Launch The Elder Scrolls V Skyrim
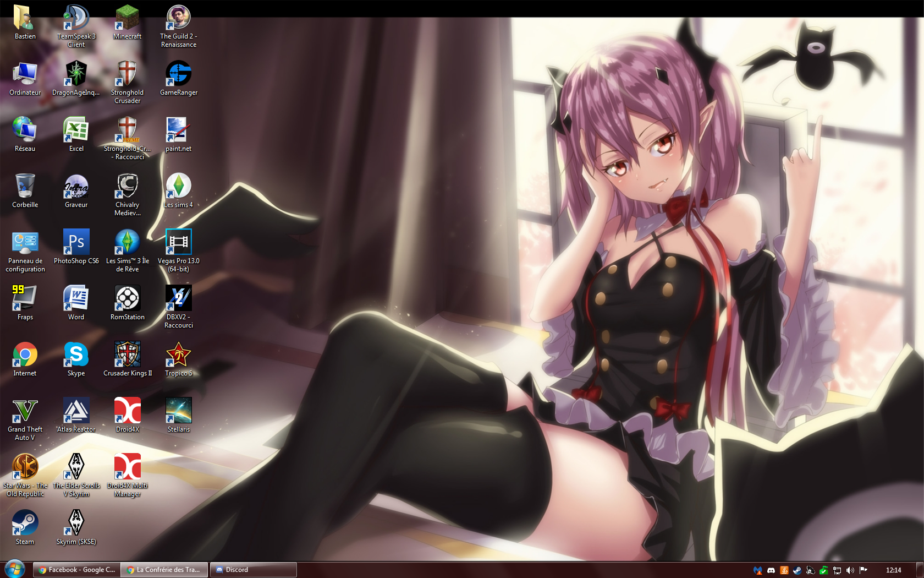 76,475
